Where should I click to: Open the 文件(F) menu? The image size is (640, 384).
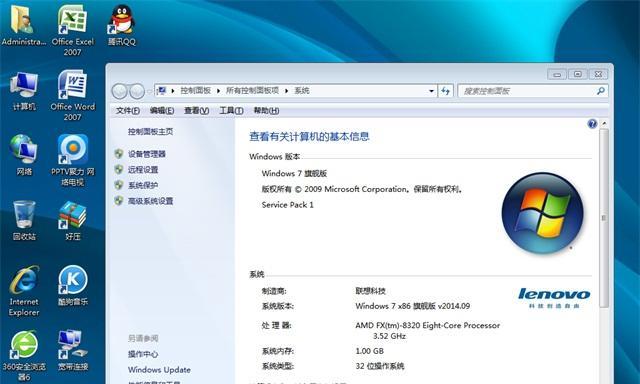click(x=128, y=111)
